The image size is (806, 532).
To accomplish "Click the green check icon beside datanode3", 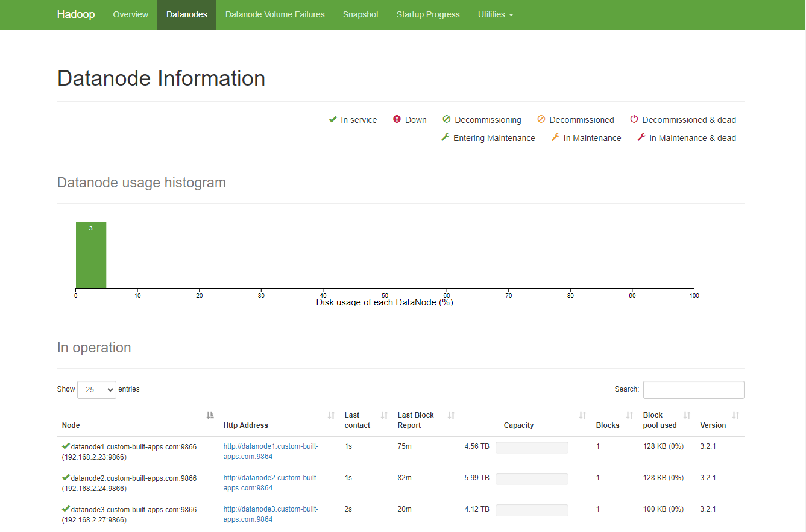I will (66, 509).
